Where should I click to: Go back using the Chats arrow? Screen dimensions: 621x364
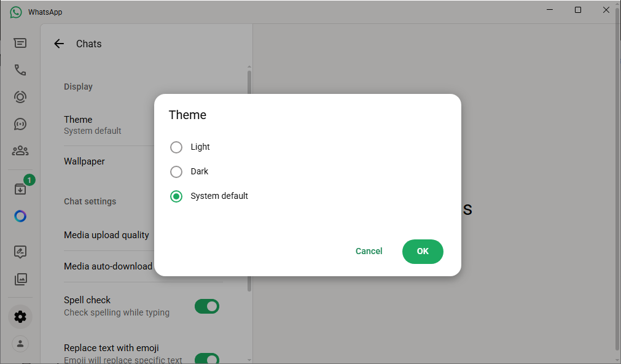click(59, 44)
